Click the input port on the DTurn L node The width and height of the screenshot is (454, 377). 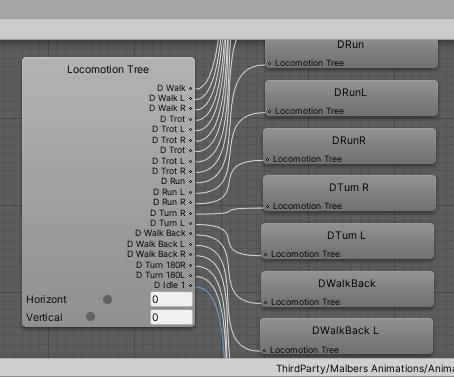(x=265, y=254)
